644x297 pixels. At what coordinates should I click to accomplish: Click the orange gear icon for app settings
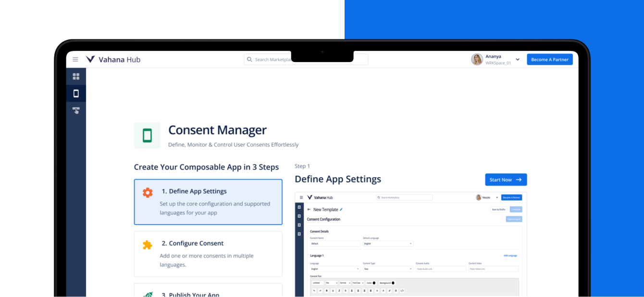pyautogui.click(x=148, y=193)
